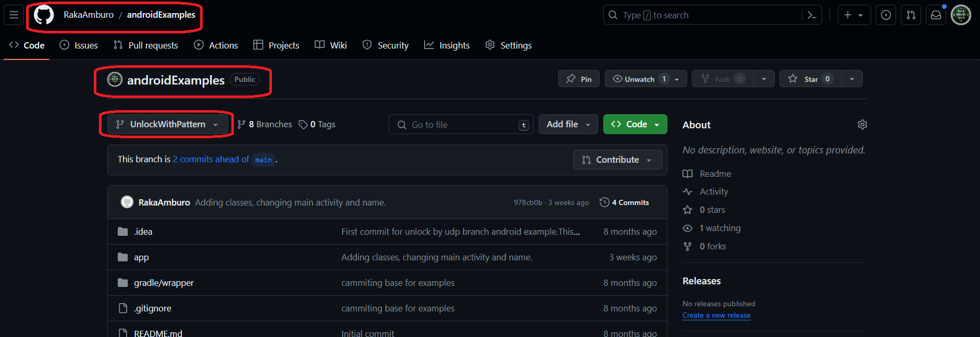Expand the Fork options dropdown arrow
Screen dimensions: 980x337
click(x=764, y=79)
